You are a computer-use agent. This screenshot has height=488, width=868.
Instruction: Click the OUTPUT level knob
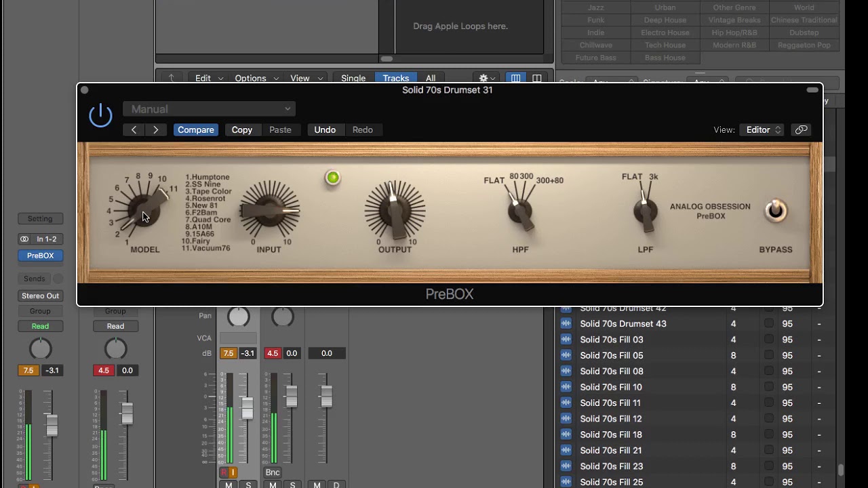coord(395,209)
